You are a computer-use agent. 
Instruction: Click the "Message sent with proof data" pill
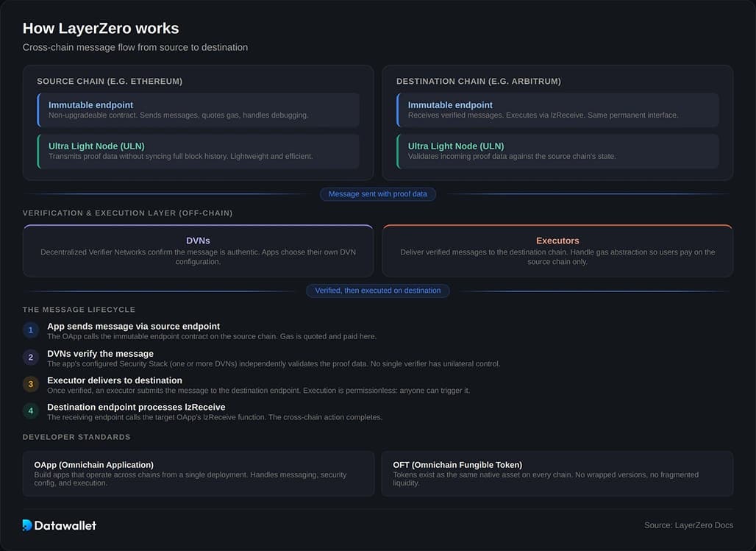click(x=378, y=194)
